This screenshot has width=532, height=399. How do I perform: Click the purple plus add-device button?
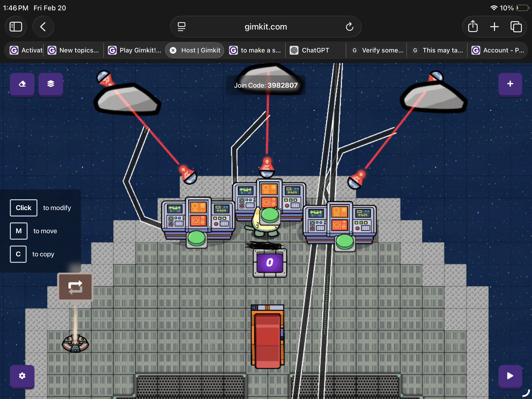coord(510,84)
